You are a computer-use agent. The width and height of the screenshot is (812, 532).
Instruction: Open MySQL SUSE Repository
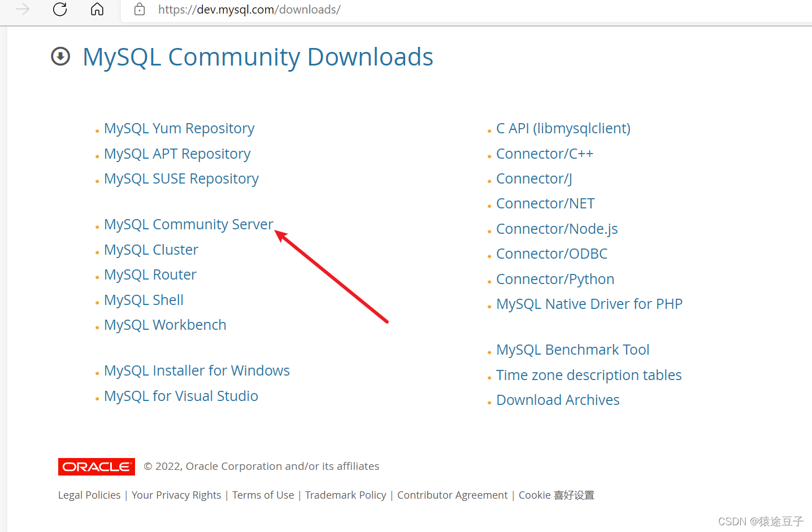pos(181,179)
